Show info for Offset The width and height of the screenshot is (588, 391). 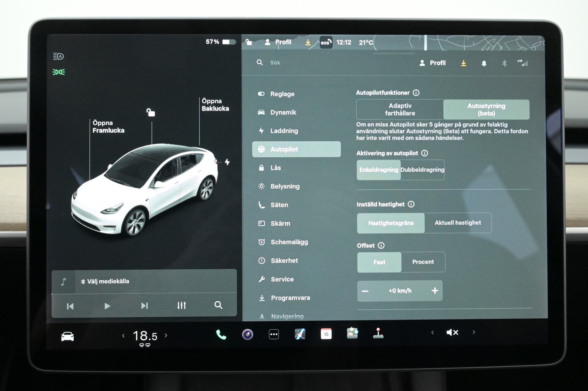click(381, 245)
